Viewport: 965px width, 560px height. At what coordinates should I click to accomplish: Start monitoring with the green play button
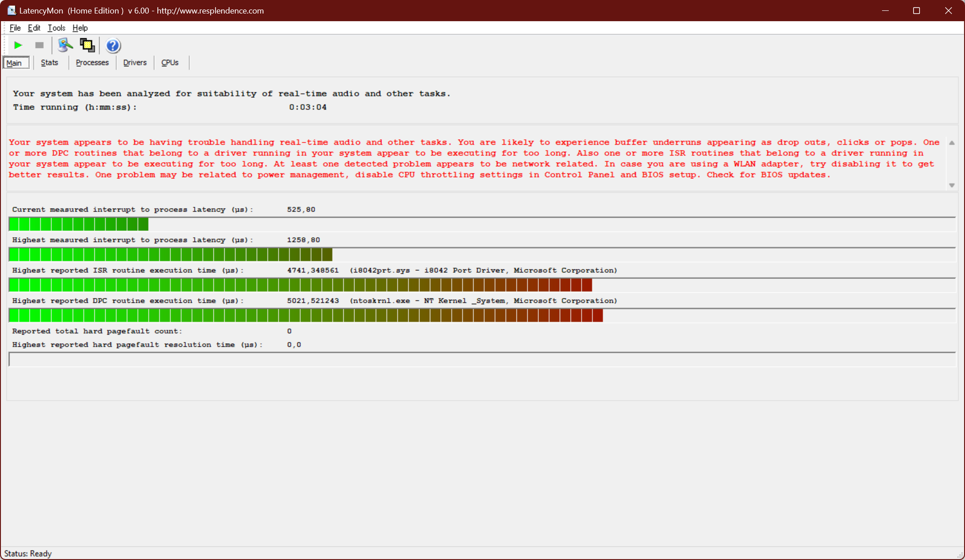18,45
